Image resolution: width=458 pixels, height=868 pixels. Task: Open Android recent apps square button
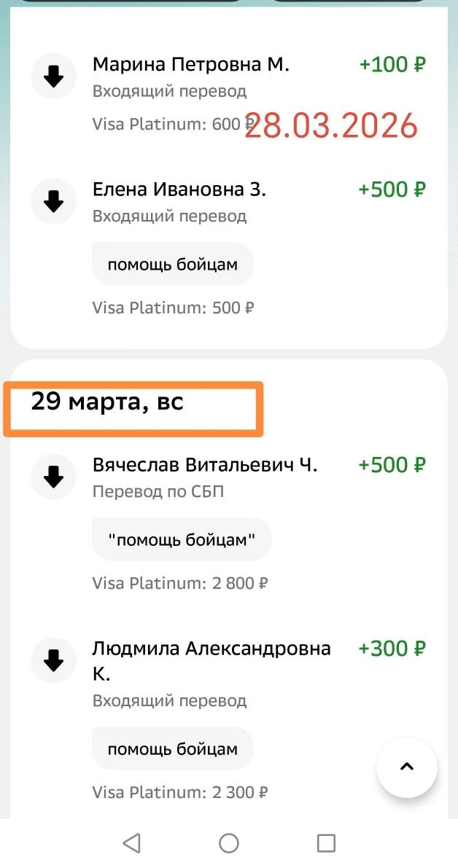[326, 843]
